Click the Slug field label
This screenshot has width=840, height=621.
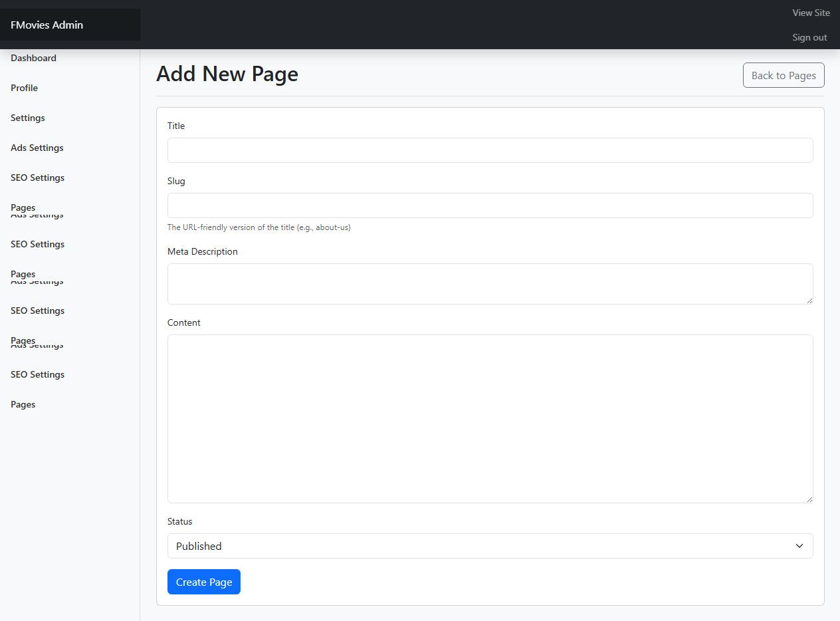176,181
